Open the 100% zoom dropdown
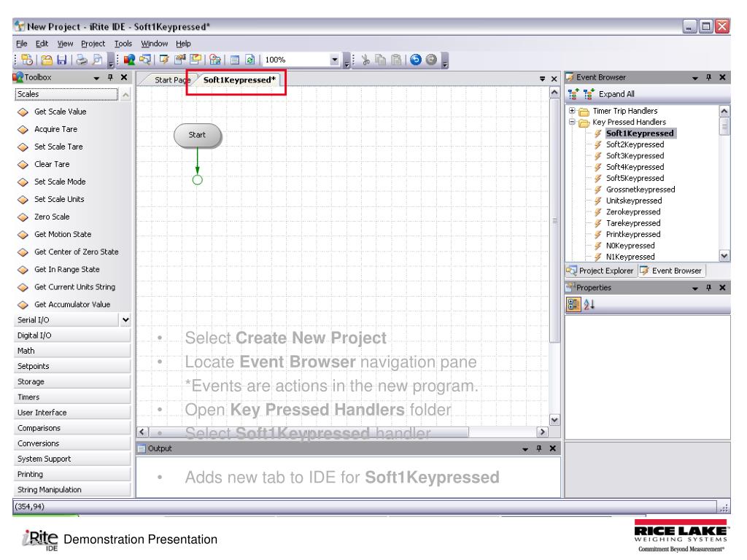This screenshot has height=560, width=747. coord(334,60)
